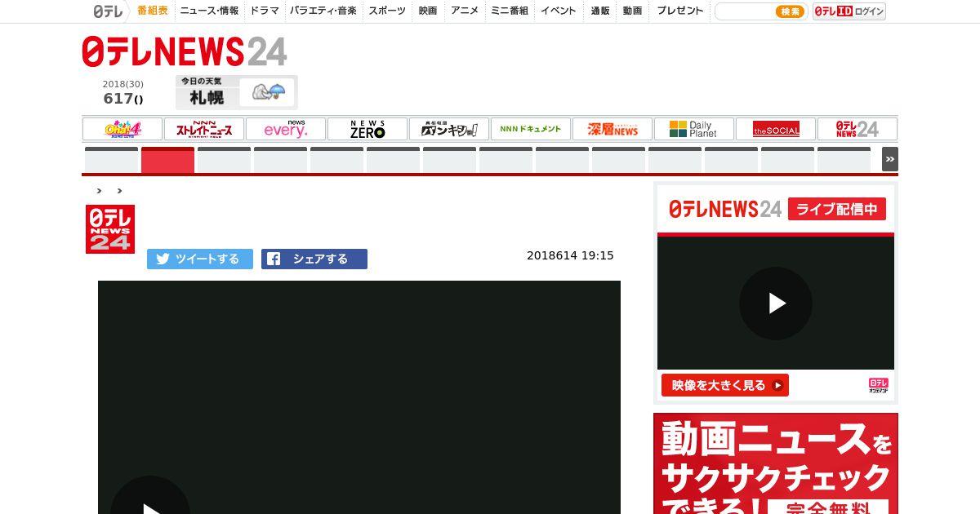Open 通販 in top navigation

pos(600,11)
